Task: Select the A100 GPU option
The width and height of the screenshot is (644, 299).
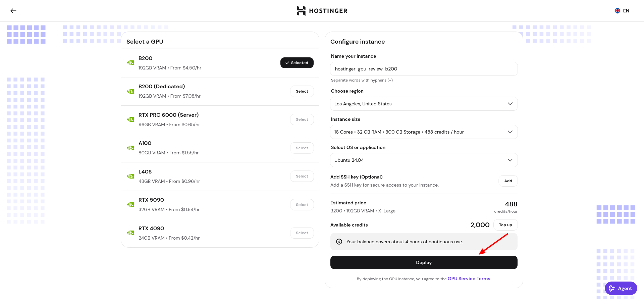Action: point(302,148)
